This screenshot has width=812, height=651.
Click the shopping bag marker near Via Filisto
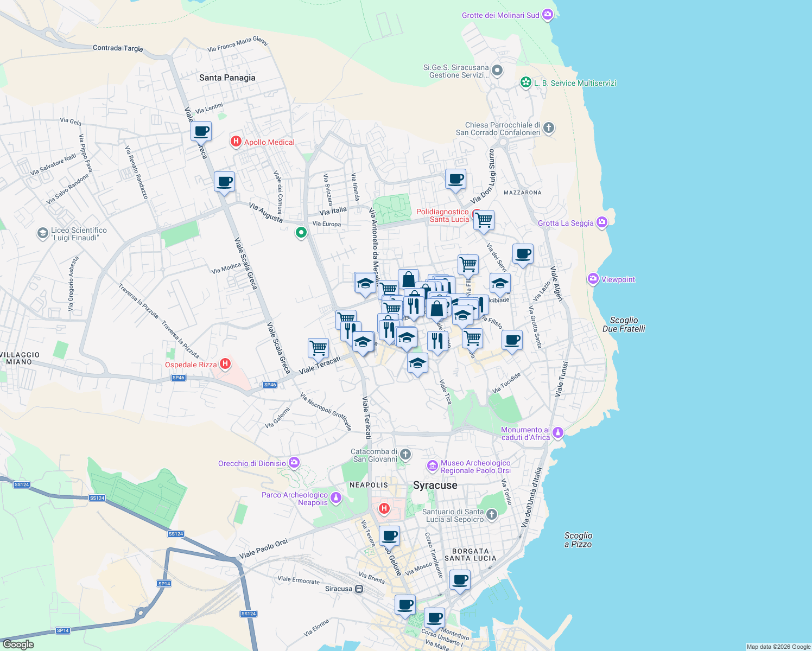[x=437, y=309]
